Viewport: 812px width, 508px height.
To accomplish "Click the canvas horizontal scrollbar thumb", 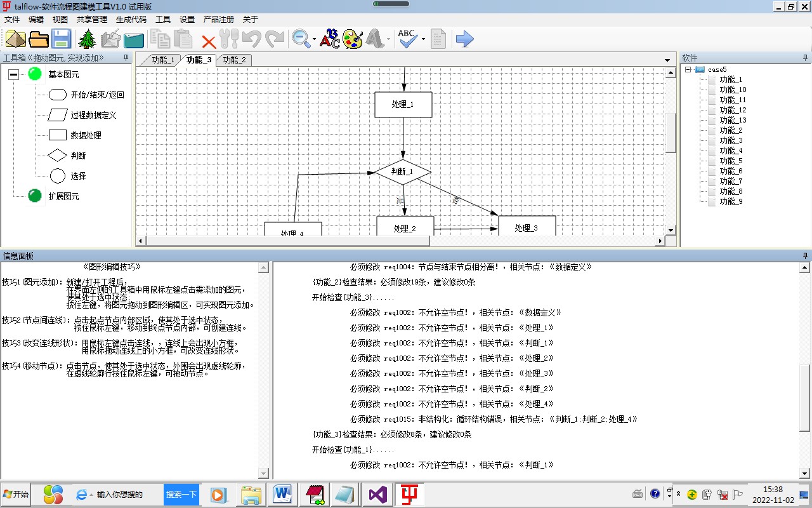I will pos(288,241).
